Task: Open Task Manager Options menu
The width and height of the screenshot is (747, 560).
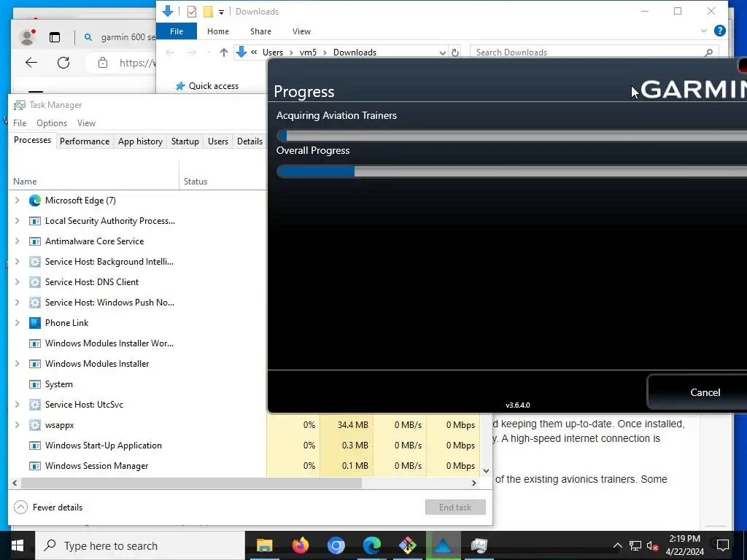Action: tap(52, 122)
